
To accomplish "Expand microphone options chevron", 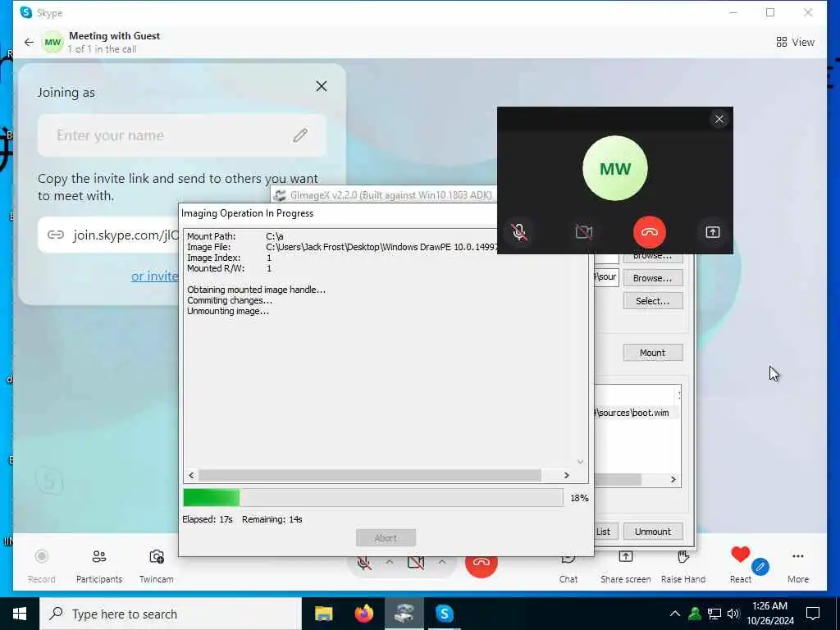I will 390,562.
